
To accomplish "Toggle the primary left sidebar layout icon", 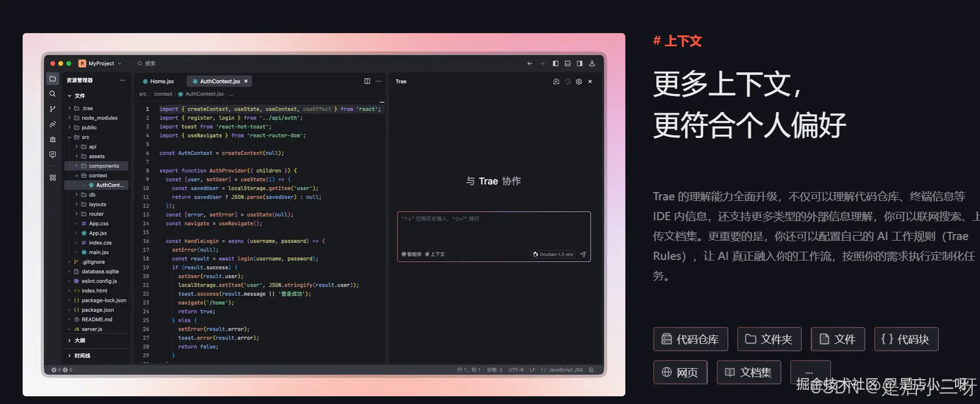I will pos(556,63).
